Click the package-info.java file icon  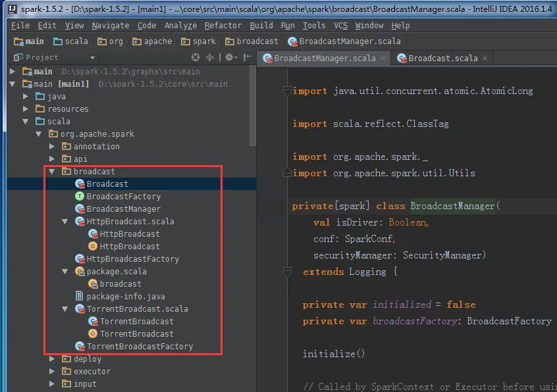(80, 296)
